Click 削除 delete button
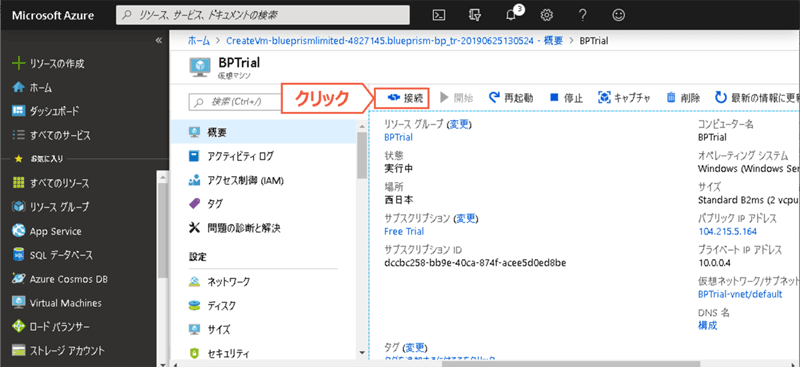 pyautogui.click(x=683, y=98)
